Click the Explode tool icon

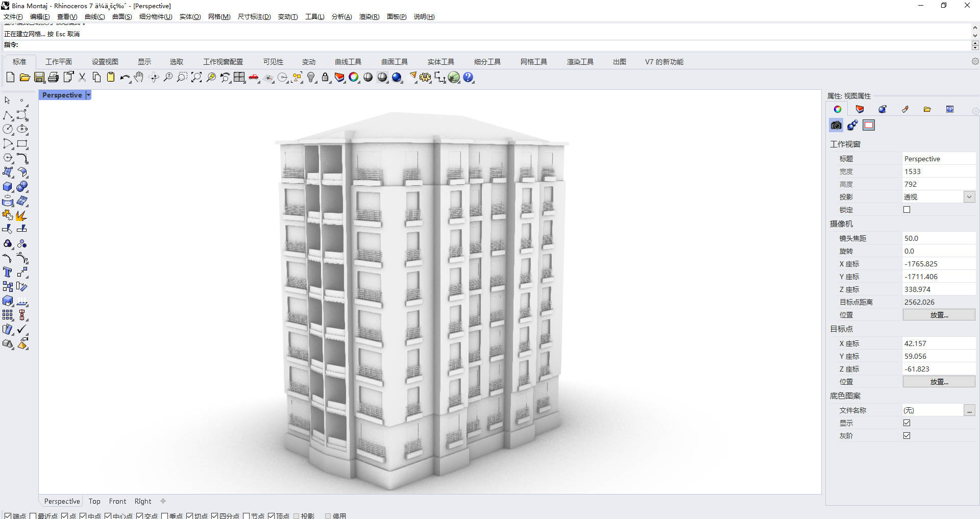click(x=22, y=215)
